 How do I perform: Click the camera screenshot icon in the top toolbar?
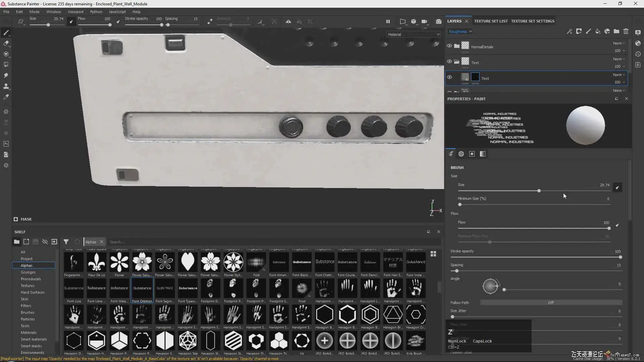[x=438, y=21]
